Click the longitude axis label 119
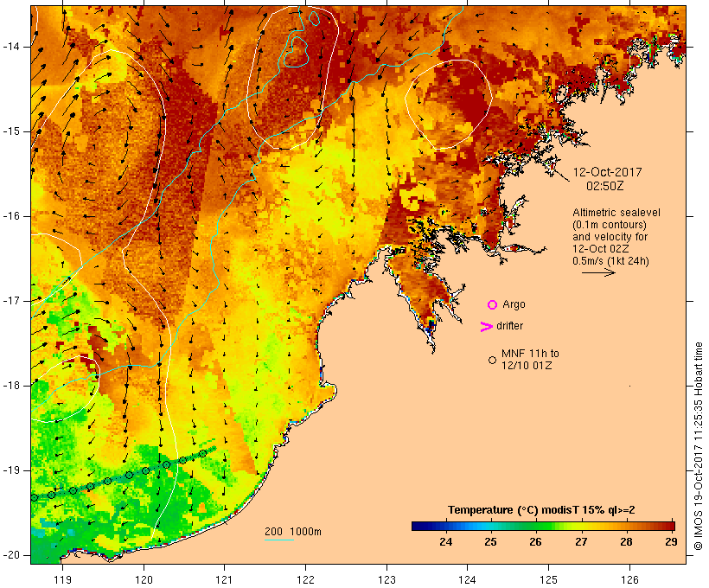The image size is (709, 588). (x=62, y=580)
